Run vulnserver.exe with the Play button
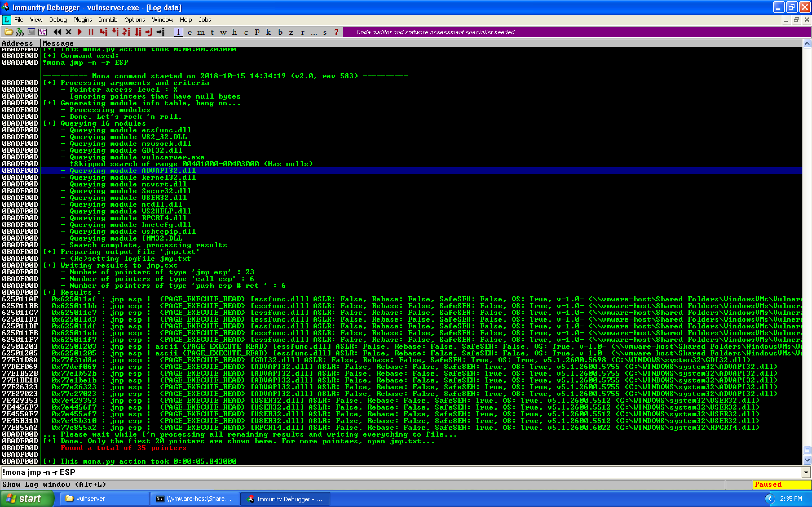 80,32
